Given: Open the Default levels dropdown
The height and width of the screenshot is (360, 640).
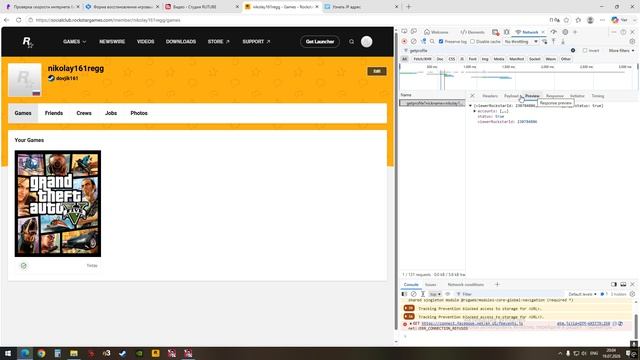Looking at the screenshot, I should [582, 294].
